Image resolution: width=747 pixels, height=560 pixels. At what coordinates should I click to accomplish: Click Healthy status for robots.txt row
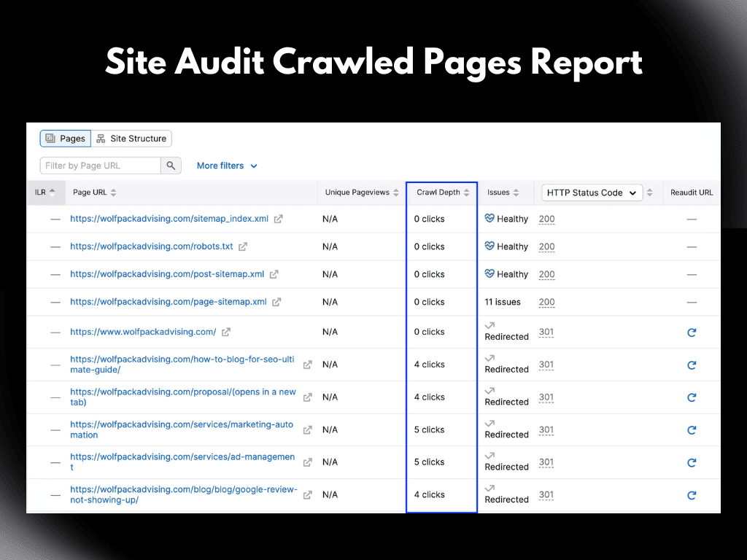pyautogui.click(x=506, y=246)
